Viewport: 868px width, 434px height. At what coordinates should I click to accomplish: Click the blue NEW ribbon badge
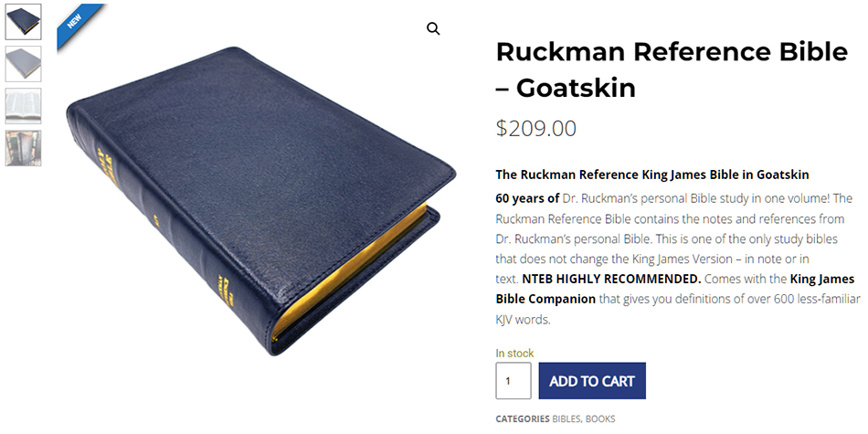(x=77, y=23)
